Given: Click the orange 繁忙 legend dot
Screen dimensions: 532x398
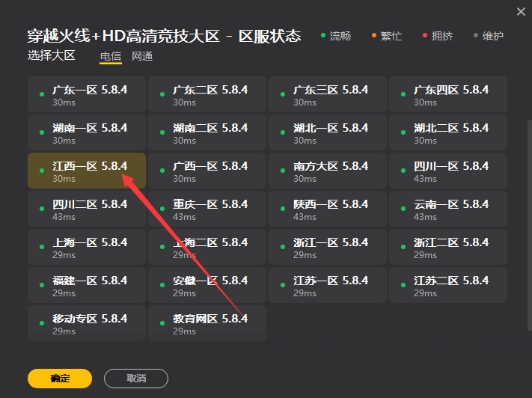Looking at the screenshot, I should [374, 35].
